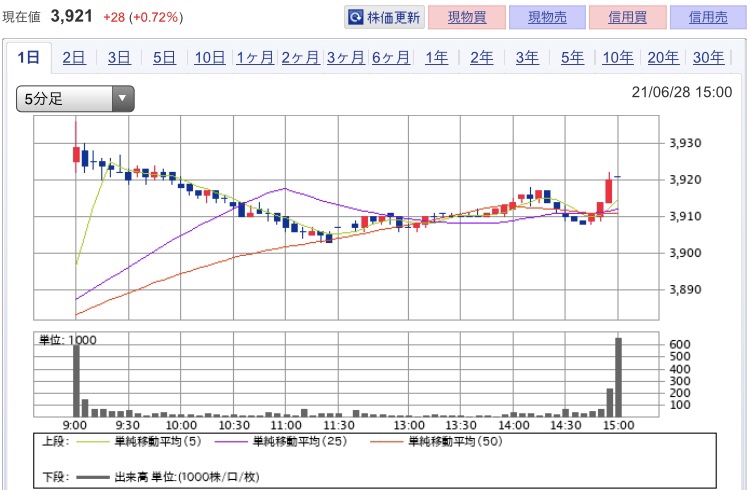Select the 1日 chart tab

pyautogui.click(x=28, y=58)
